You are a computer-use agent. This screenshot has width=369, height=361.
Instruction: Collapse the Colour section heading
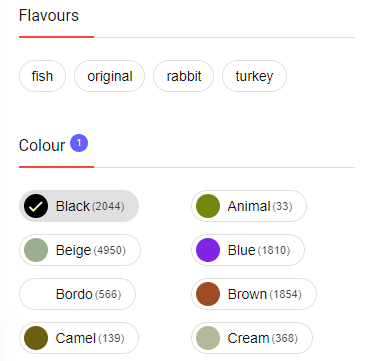click(42, 146)
